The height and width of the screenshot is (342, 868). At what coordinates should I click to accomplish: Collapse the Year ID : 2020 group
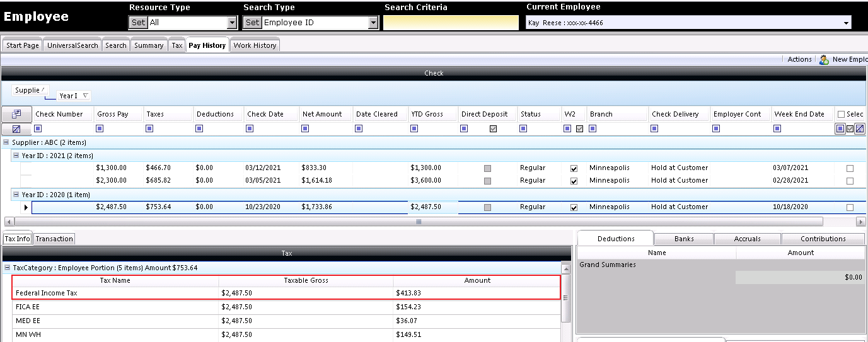pyautogui.click(x=16, y=195)
